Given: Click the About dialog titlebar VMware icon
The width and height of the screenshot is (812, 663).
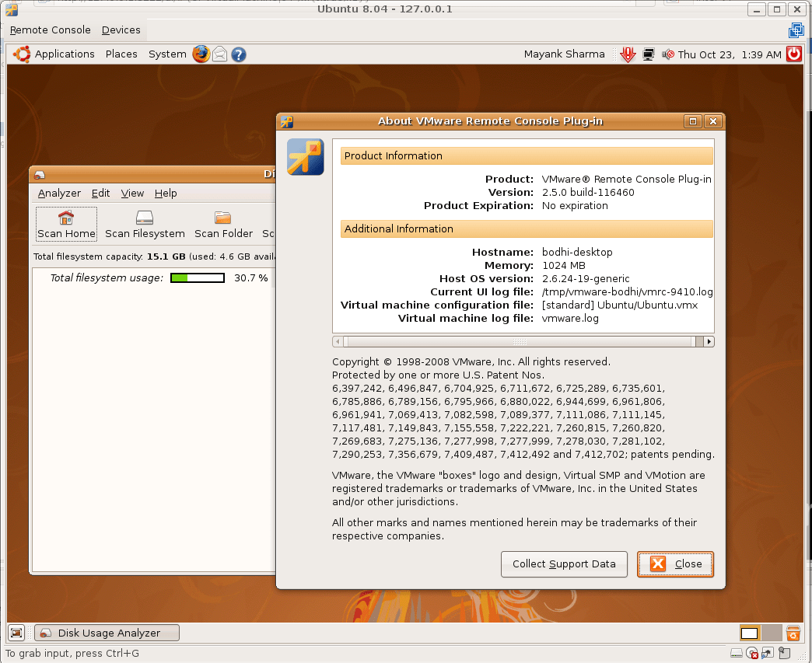Looking at the screenshot, I should 287,121.
